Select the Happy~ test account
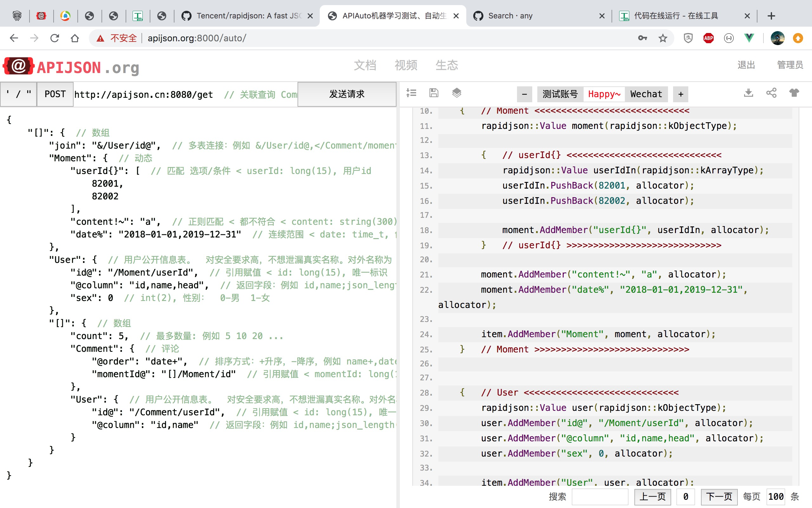Screen dimensions: 812x508 click(x=604, y=94)
